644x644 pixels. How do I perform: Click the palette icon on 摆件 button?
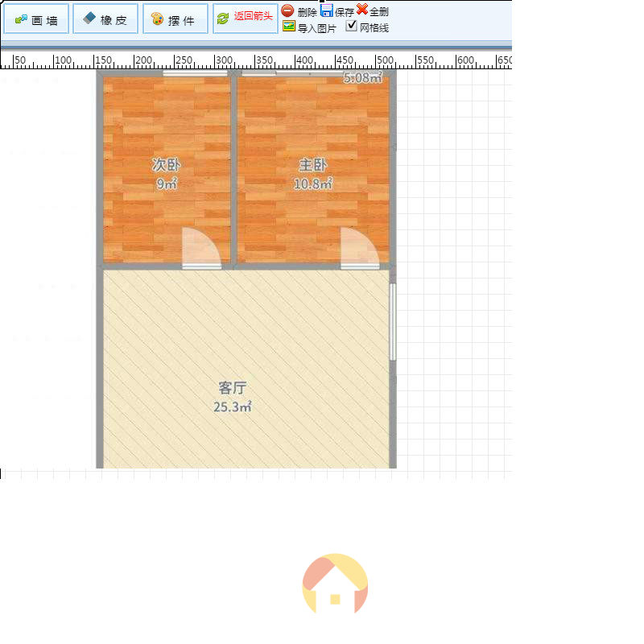(x=157, y=19)
